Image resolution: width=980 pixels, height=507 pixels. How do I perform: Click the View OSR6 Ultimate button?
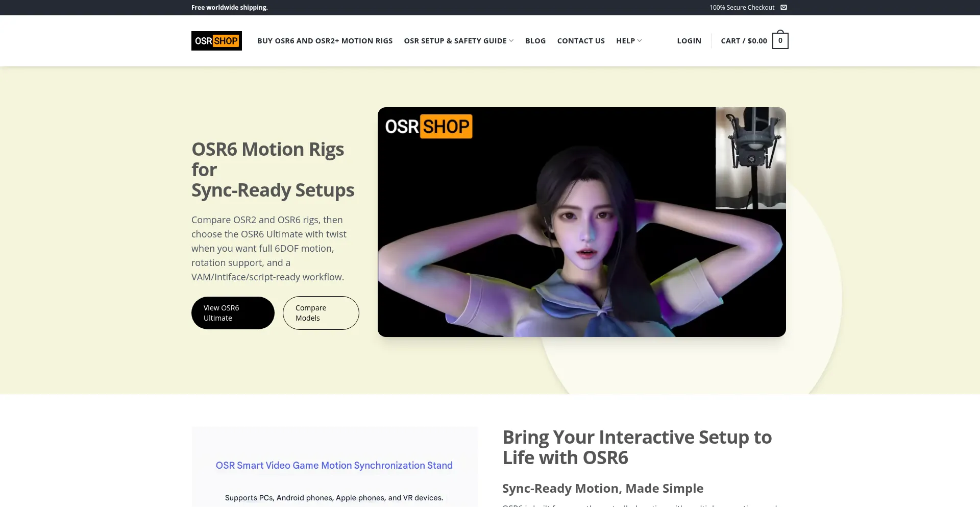pyautogui.click(x=233, y=313)
